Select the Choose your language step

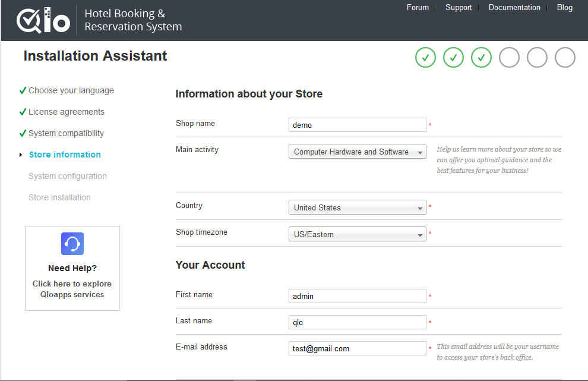tap(71, 90)
